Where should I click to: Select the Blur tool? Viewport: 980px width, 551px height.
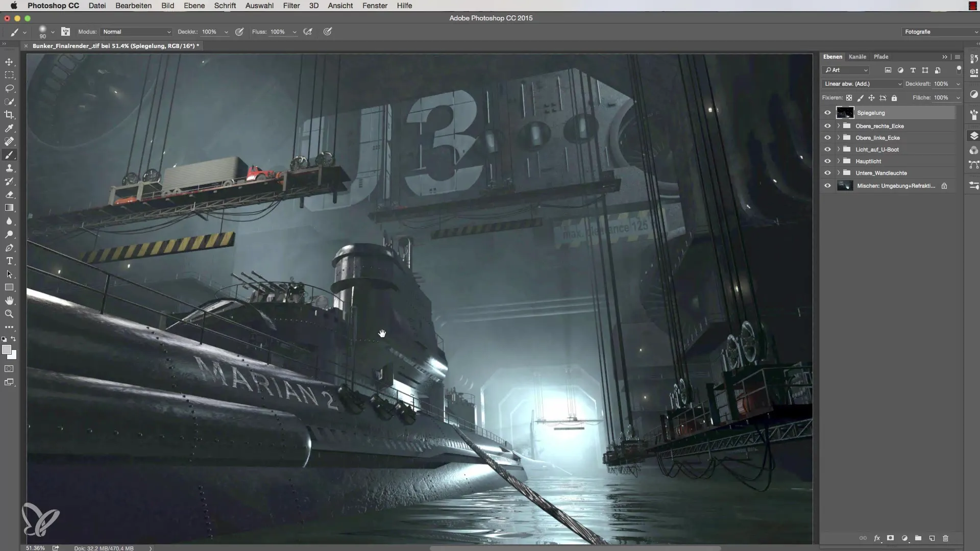click(x=9, y=221)
